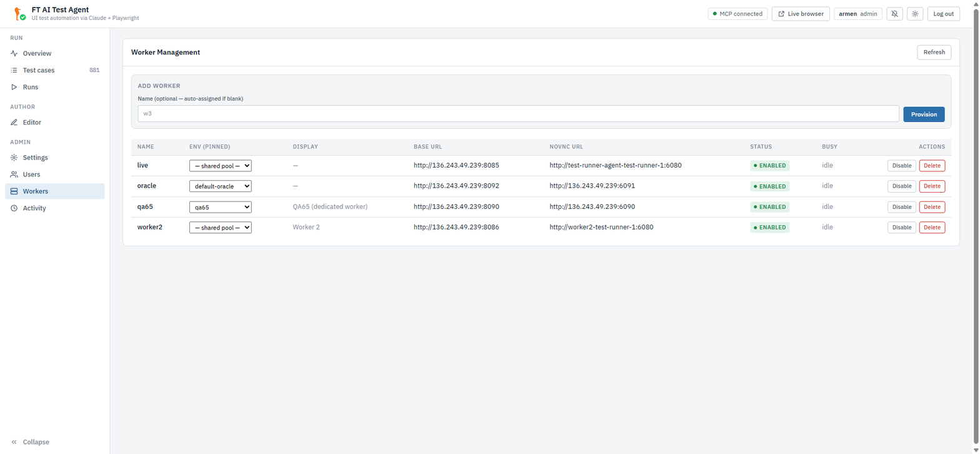Click the oracle worker name cell
Screen dimensions: 980x454
[x=147, y=186]
